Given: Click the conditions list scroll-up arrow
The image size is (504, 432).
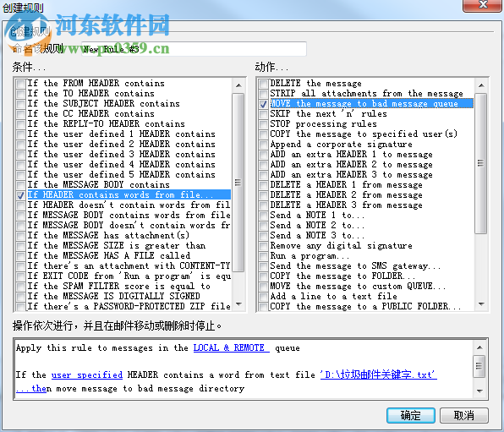Looking at the screenshot, I should click(238, 85).
